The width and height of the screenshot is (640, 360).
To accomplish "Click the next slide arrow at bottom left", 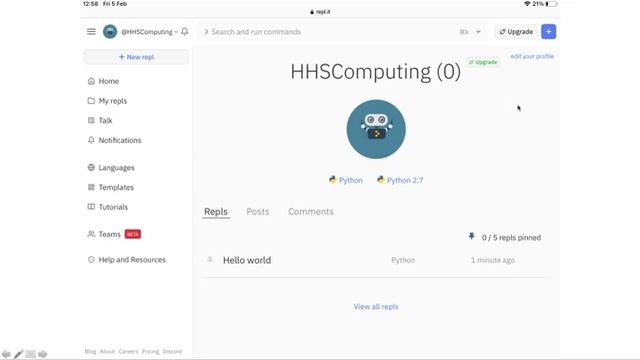I will (42, 354).
